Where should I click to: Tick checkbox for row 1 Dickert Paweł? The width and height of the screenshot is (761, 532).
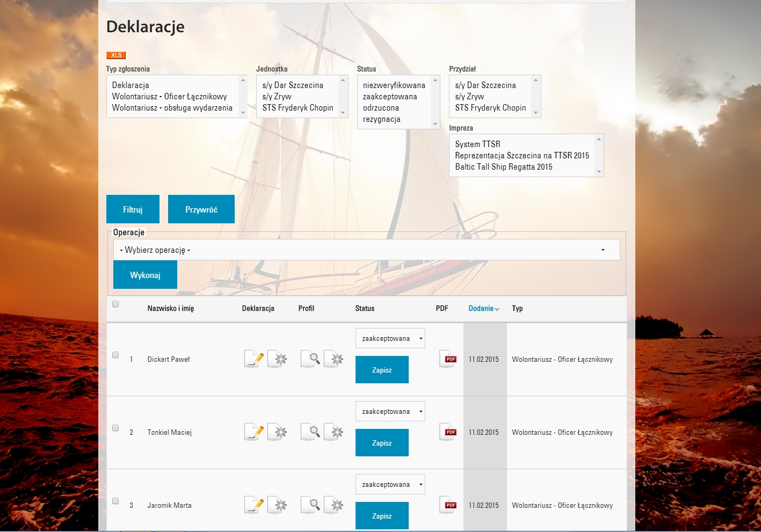click(115, 355)
